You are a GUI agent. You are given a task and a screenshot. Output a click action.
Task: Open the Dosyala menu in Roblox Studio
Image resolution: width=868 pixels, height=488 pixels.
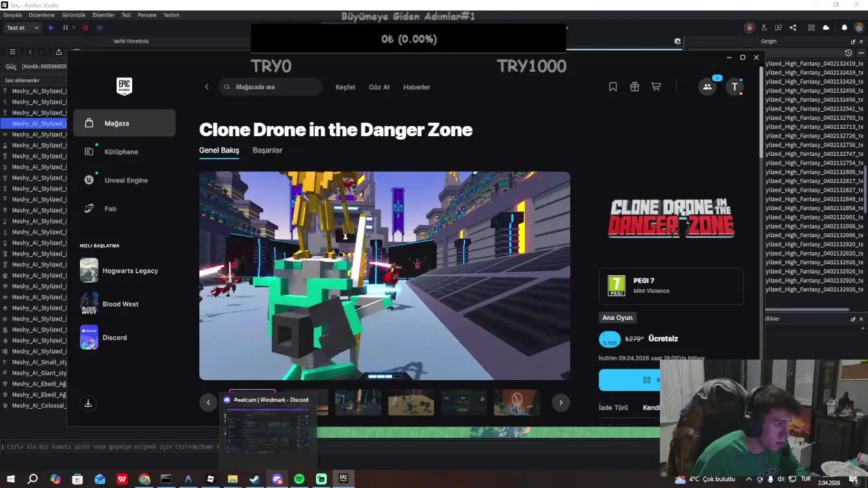point(12,15)
